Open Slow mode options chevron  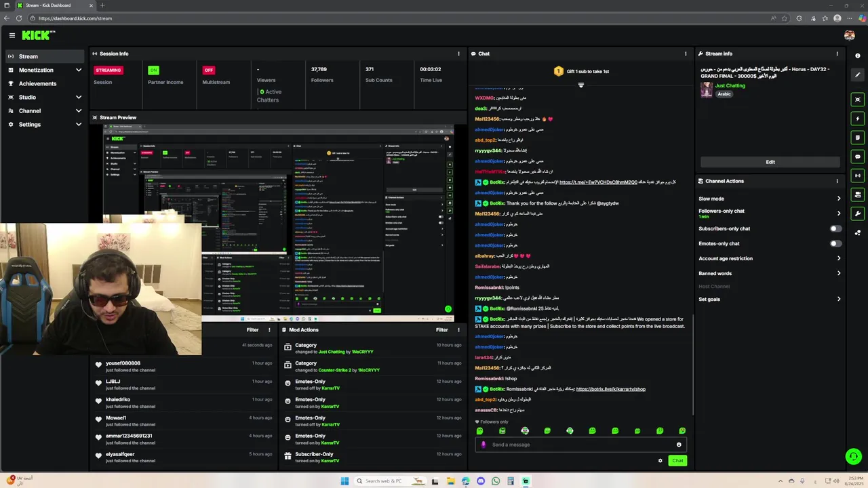tap(838, 199)
